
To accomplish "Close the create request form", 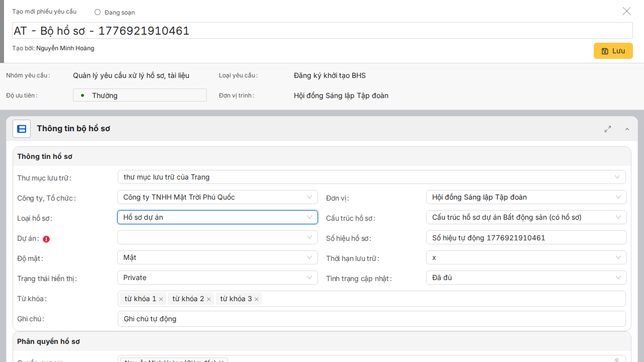I will [x=626, y=11].
